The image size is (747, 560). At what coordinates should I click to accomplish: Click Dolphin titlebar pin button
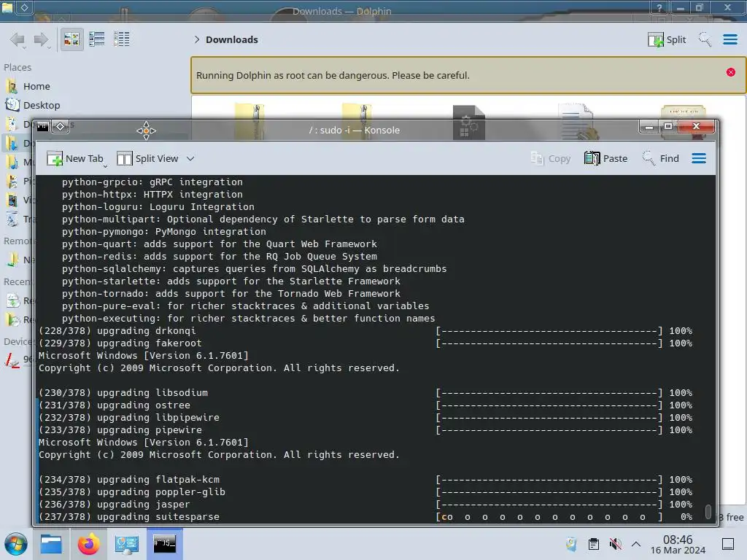[x=24, y=7]
